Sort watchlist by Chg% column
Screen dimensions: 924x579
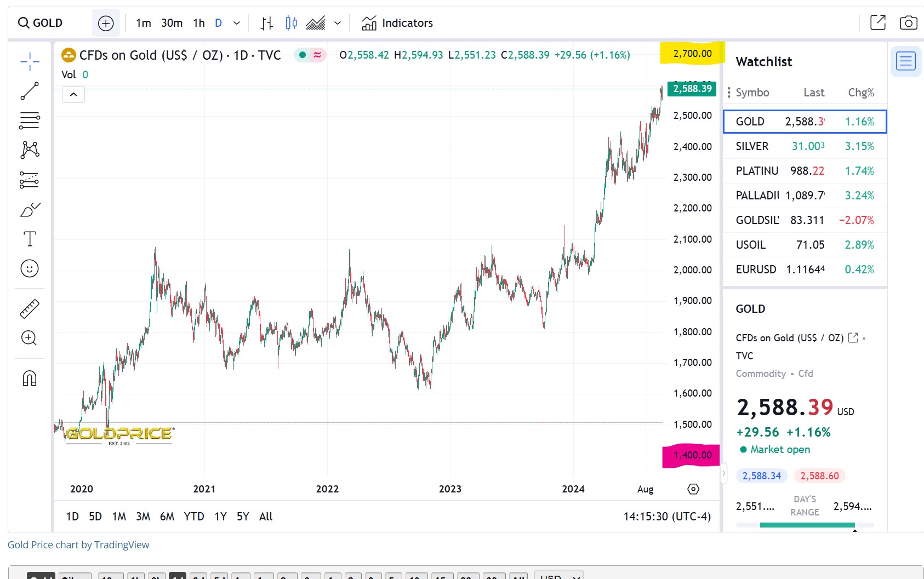(861, 93)
